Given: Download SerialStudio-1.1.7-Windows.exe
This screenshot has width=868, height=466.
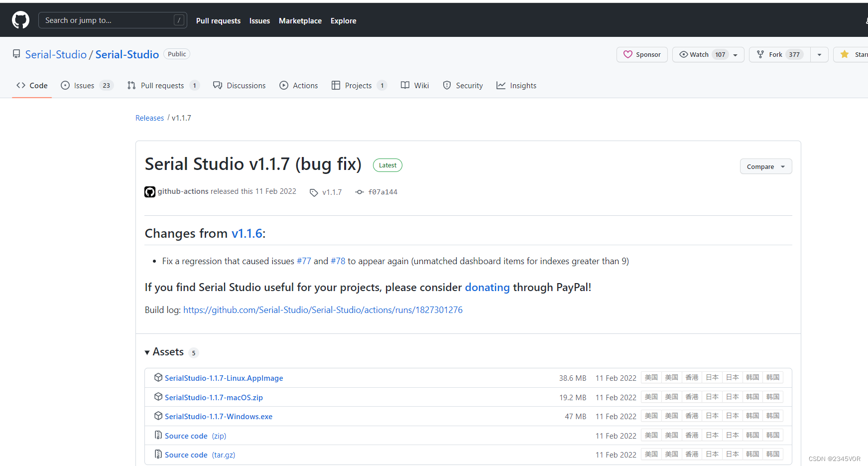Looking at the screenshot, I should [x=219, y=417].
